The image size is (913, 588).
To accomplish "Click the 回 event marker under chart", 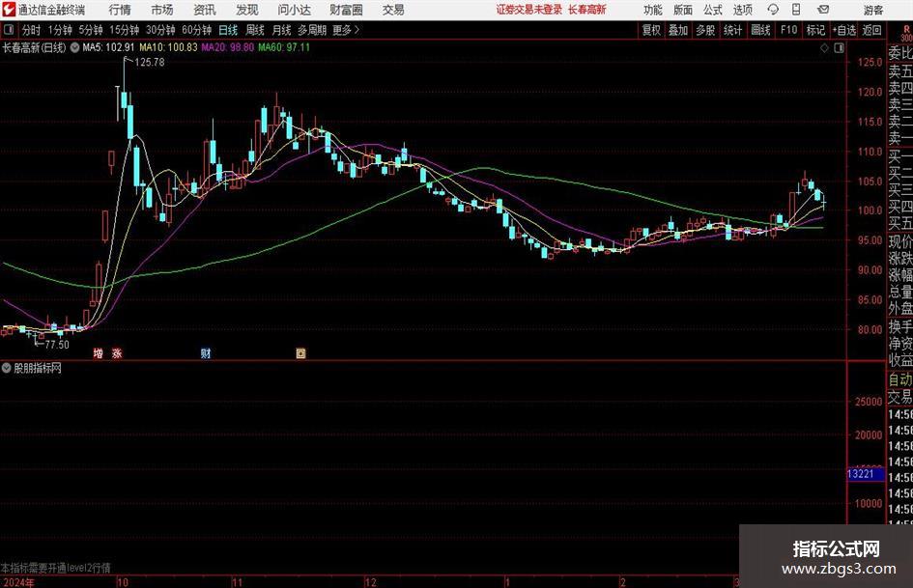I will tap(301, 353).
